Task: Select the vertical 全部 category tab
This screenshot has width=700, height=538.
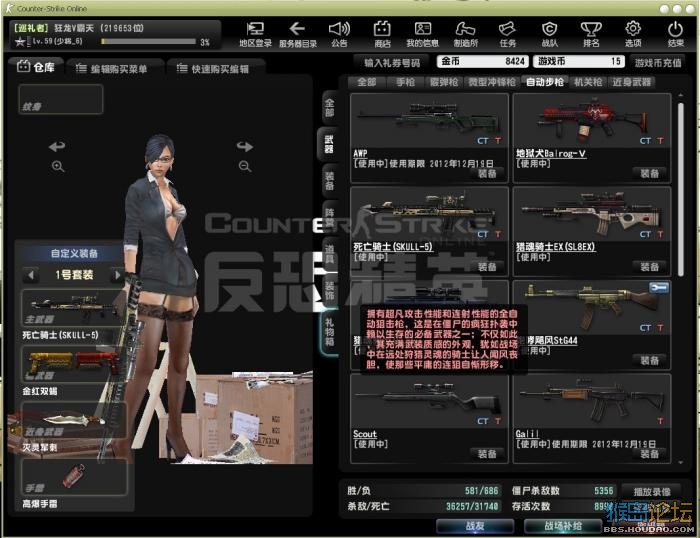Action: pyautogui.click(x=329, y=108)
